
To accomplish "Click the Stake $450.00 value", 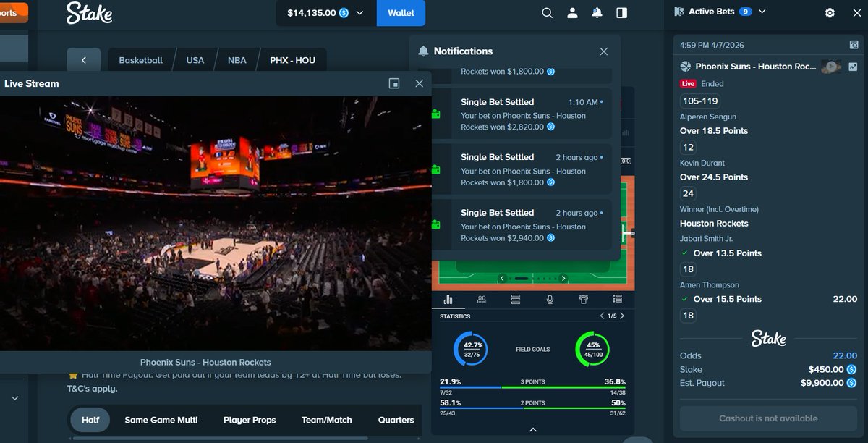I will click(x=827, y=369).
